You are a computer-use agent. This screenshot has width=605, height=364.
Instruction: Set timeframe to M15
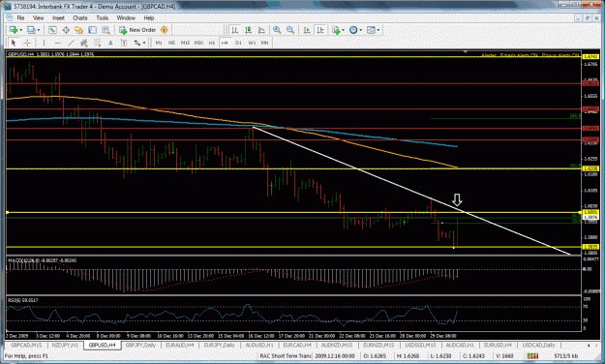(185, 43)
